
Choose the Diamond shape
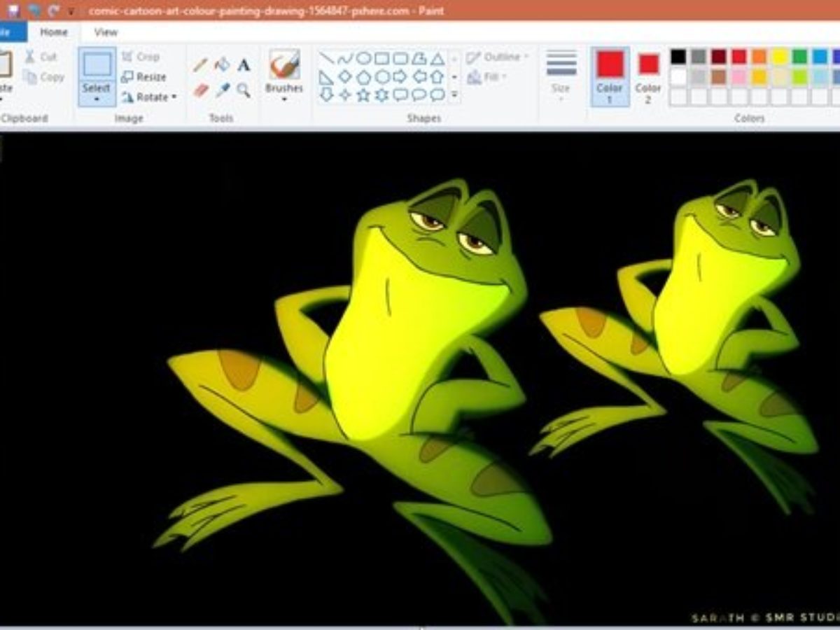[345, 77]
